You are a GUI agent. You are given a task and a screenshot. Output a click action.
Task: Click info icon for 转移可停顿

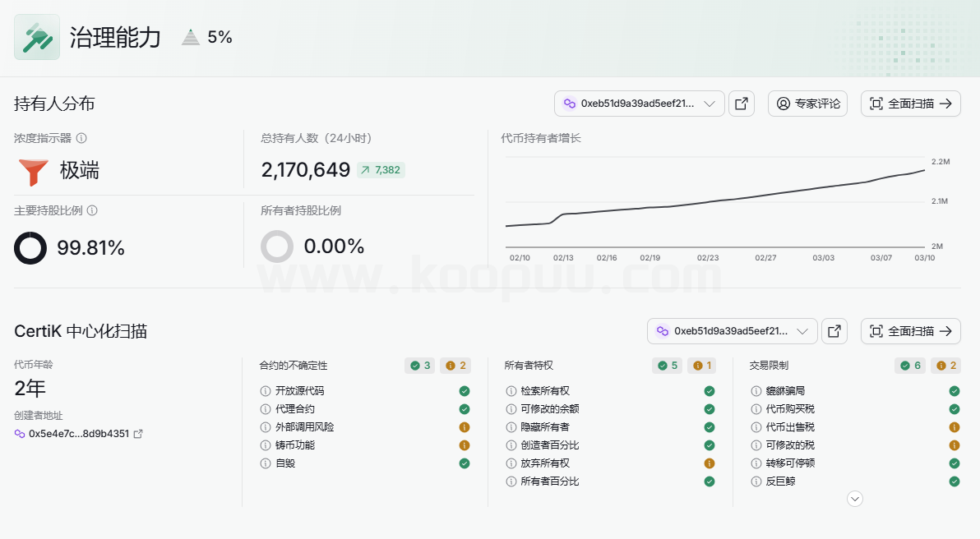tap(756, 463)
